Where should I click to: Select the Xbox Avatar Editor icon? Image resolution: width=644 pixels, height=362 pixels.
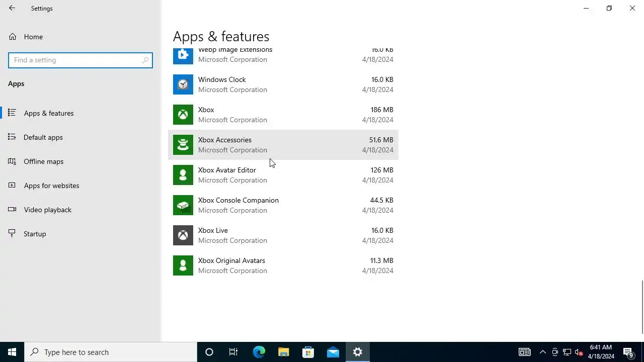(183, 175)
